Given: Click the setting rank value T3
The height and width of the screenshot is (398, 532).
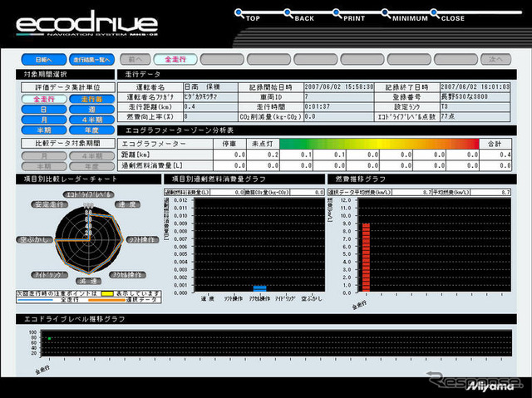Looking at the screenshot, I should tap(475, 107).
